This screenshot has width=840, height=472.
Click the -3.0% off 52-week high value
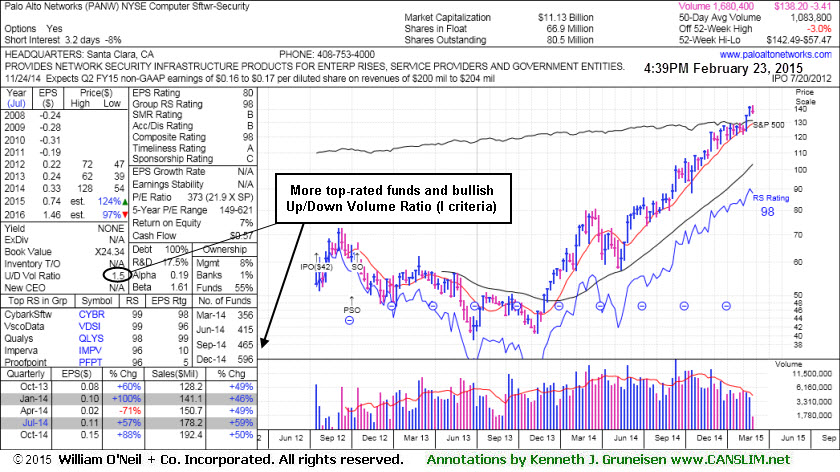point(820,28)
